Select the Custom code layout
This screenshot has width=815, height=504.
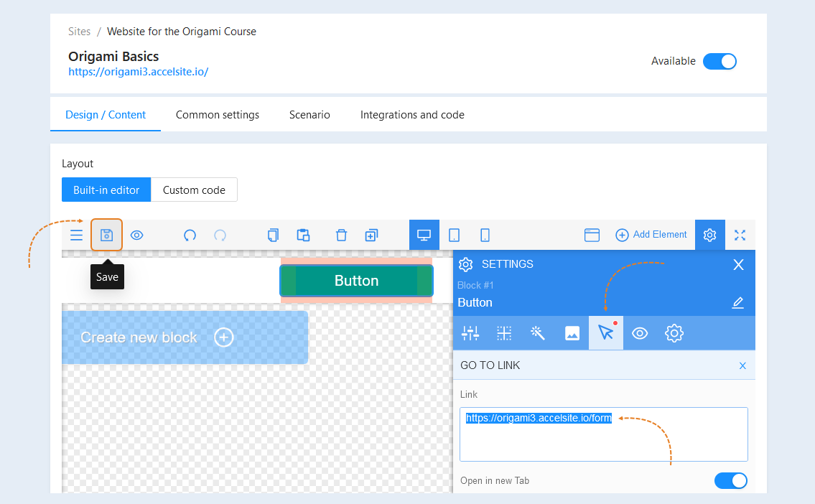(194, 190)
